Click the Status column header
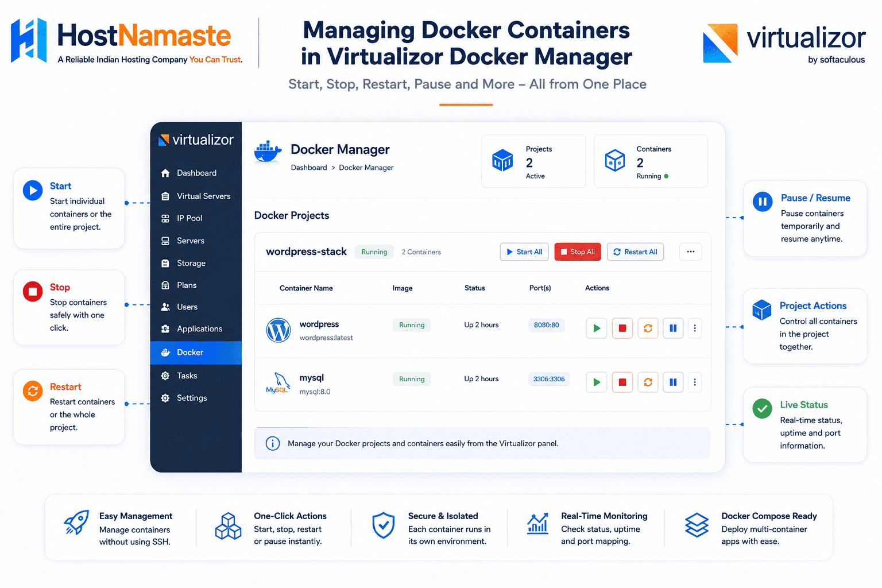This screenshot has width=882, height=588. tap(475, 288)
